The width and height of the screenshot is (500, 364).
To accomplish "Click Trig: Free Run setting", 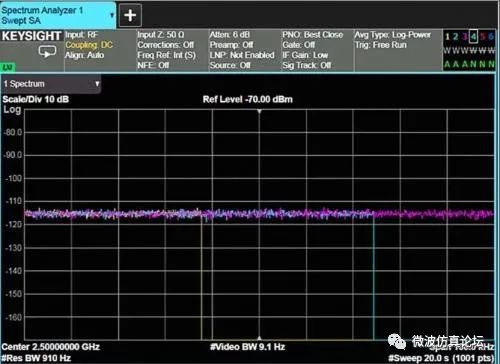I will click(380, 45).
